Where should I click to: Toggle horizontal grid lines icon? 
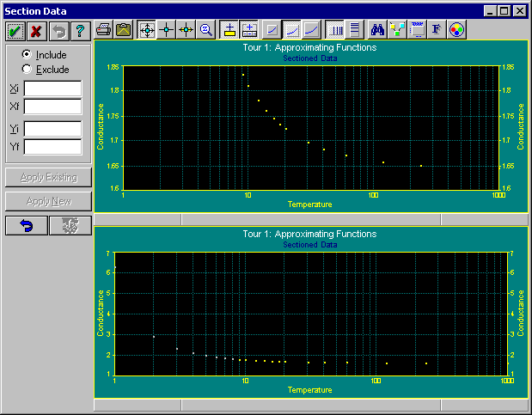tap(354, 30)
